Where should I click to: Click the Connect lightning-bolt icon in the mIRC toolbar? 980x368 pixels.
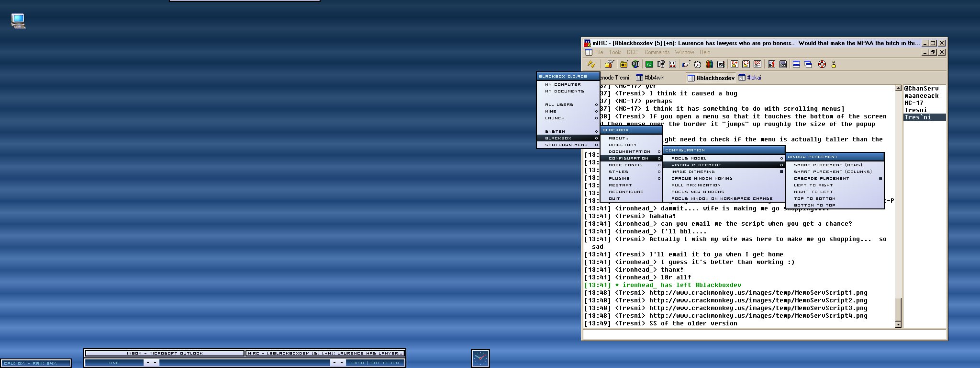coord(591,64)
